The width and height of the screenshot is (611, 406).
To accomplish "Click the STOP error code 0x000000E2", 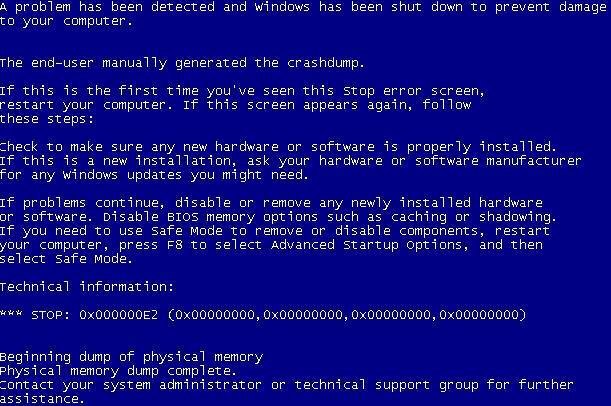I will tap(118, 314).
